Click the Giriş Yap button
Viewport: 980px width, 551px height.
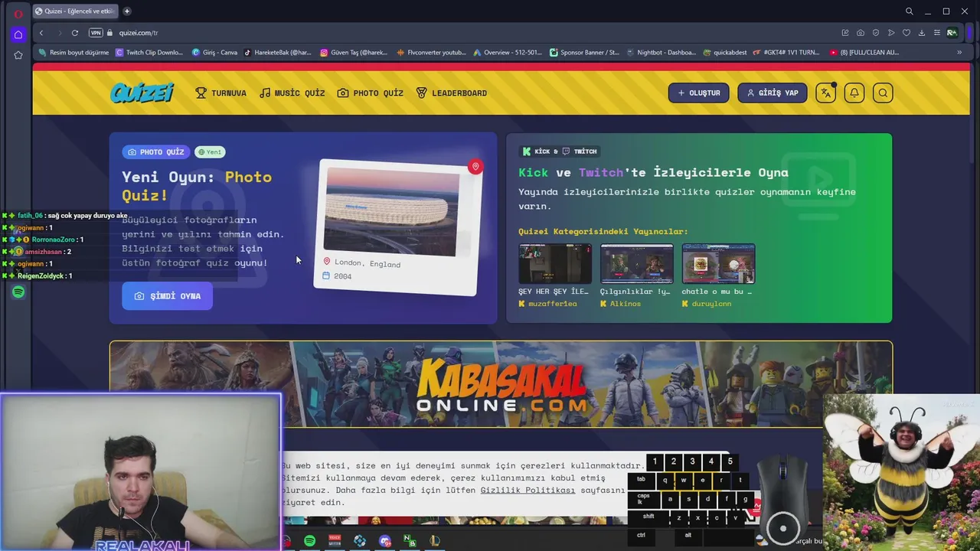[x=772, y=93]
